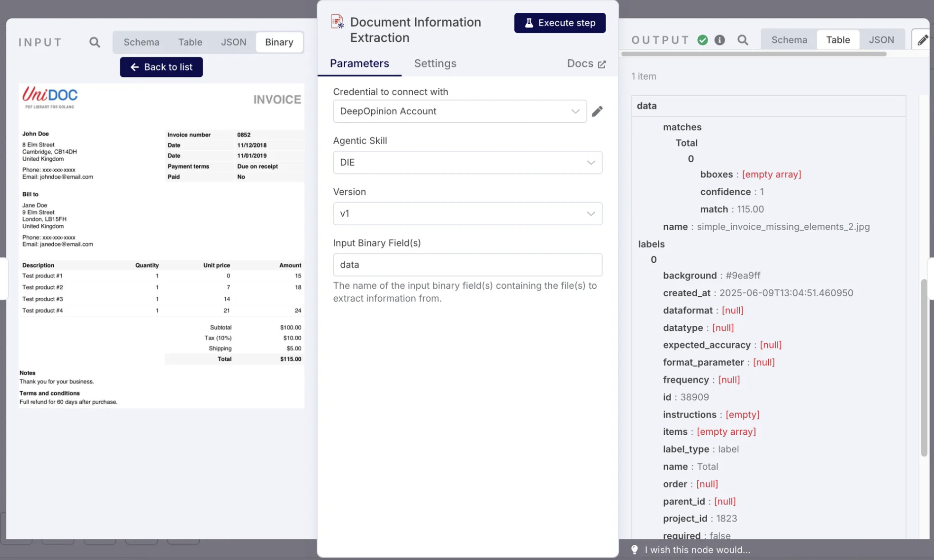Select INPUT Binary view tab
Screen dimensions: 934x560
click(x=279, y=42)
